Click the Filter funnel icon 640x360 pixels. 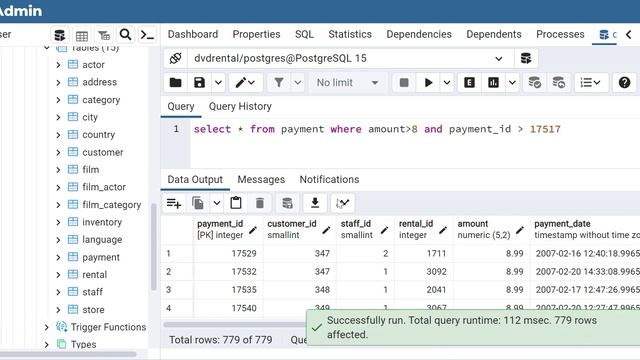(279, 83)
